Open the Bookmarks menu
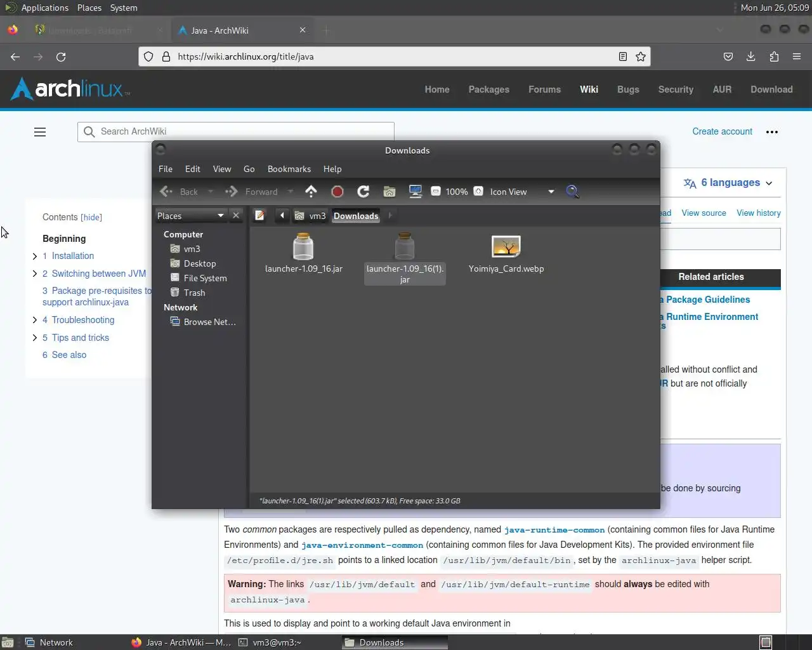Viewport: 812px width, 650px height. point(289,169)
